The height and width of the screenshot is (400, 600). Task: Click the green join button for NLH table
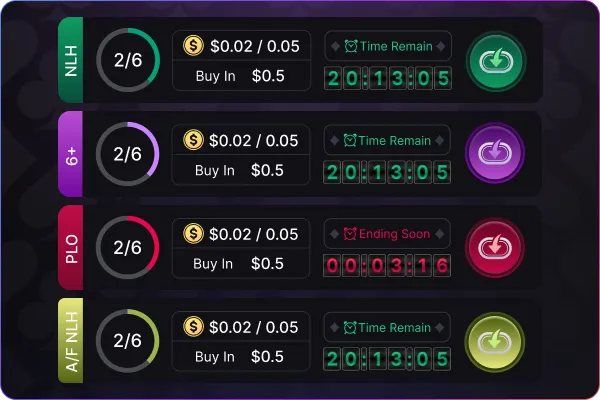496,61
